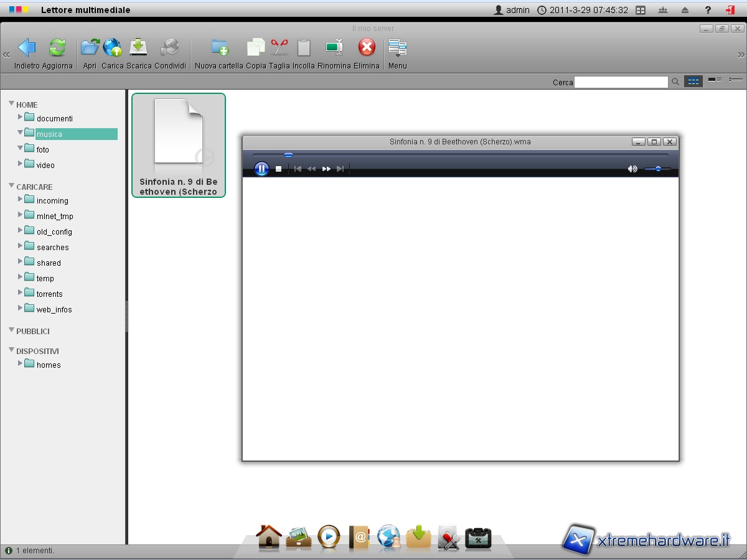This screenshot has width=747, height=560.
Task: Open the Menu toolbar dropdown
Action: pyautogui.click(x=397, y=48)
